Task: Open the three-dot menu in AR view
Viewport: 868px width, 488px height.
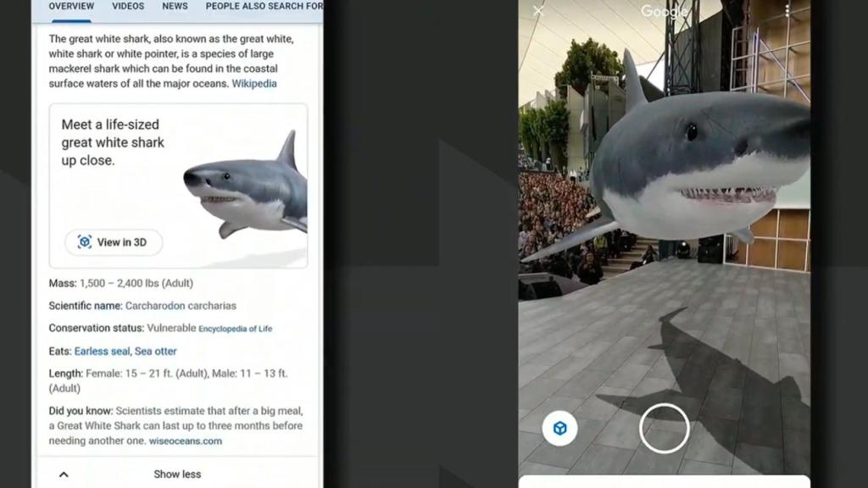Action: [787, 11]
